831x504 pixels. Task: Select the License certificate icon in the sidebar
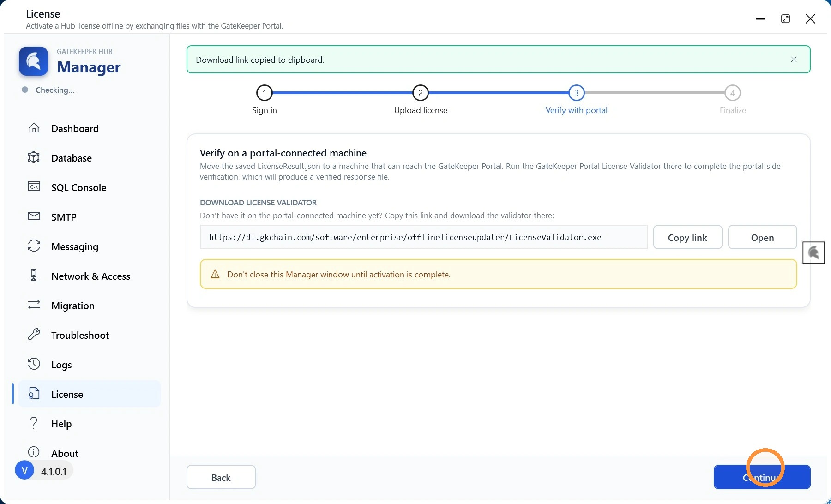click(34, 393)
